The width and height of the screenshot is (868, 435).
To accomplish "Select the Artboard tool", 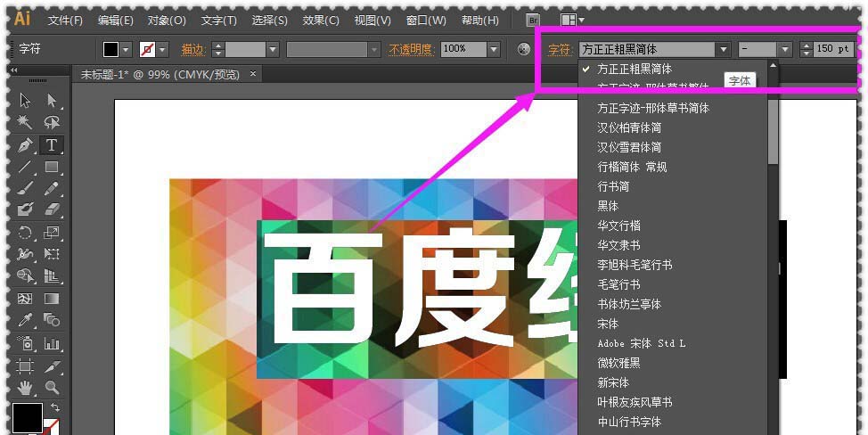I will tap(25, 365).
